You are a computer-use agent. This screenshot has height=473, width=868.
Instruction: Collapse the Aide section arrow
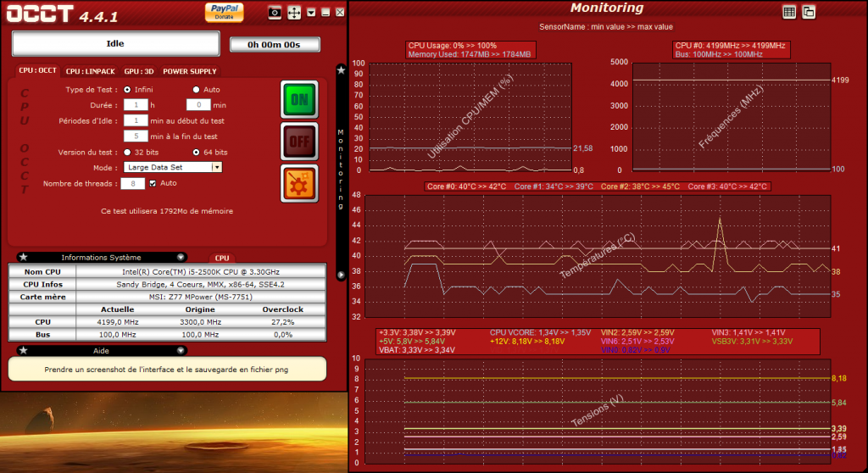click(x=181, y=351)
